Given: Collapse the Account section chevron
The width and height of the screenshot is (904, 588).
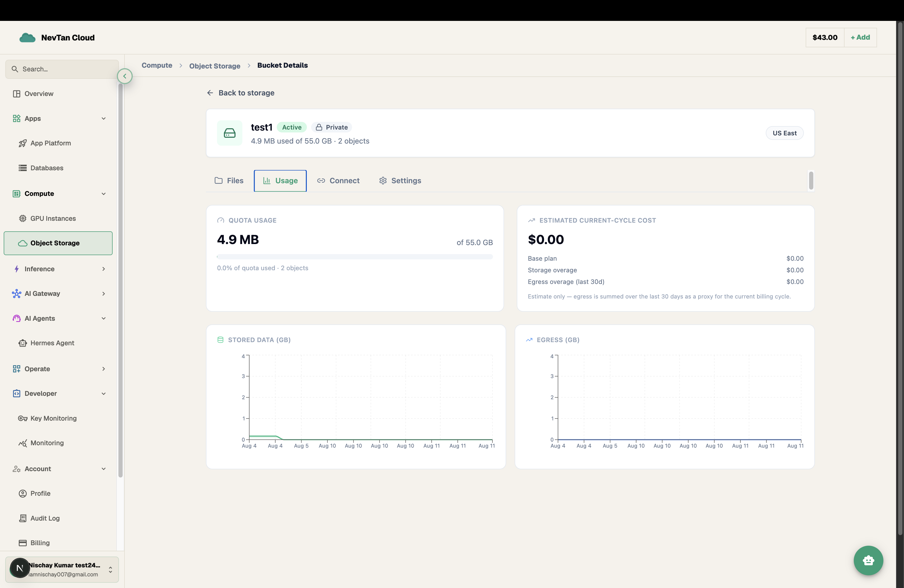Looking at the screenshot, I should pos(103,469).
